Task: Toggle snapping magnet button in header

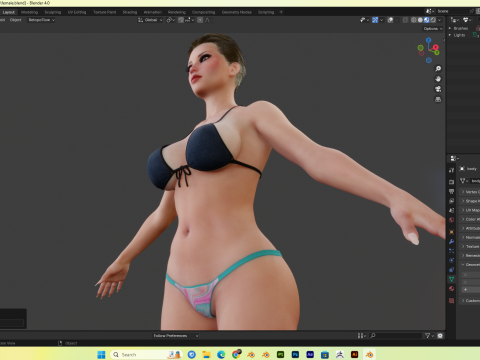Action: pyautogui.click(x=181, y=20)
